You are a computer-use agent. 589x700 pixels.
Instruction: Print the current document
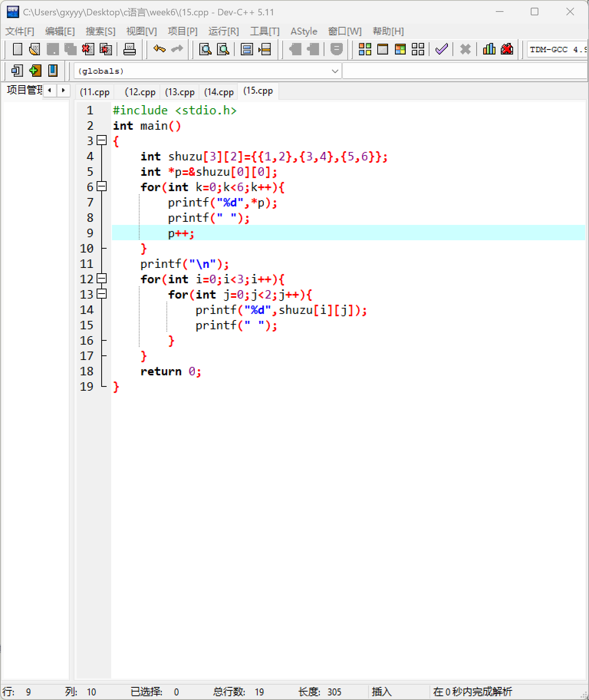130,49
